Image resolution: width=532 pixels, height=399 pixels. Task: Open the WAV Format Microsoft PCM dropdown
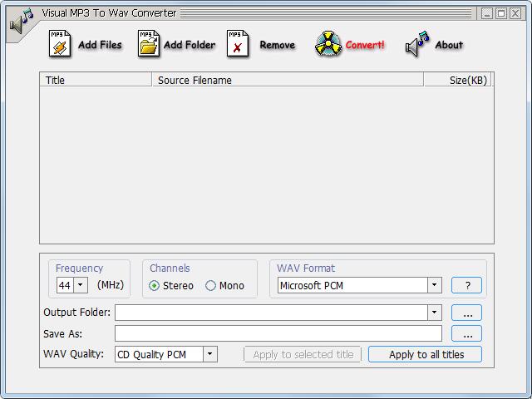tap(434, 285)
